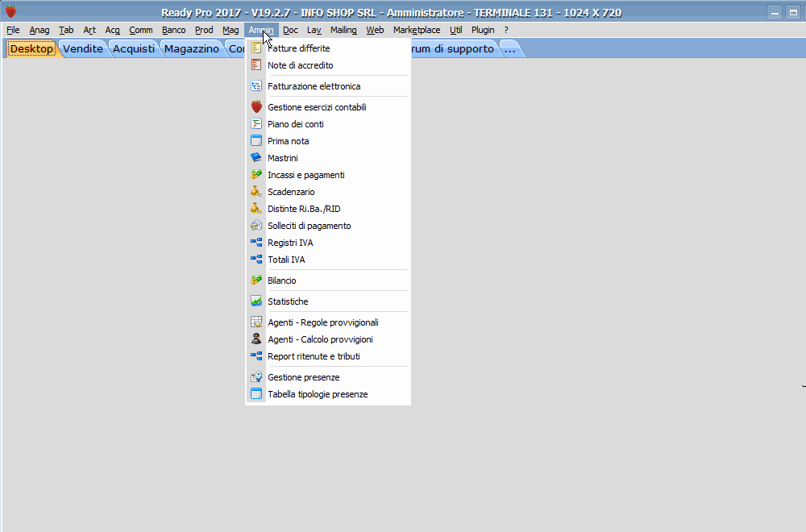Click the Piano dei conti icon
This screenshot has width=806, height=532.
click(x=256, y=124)
